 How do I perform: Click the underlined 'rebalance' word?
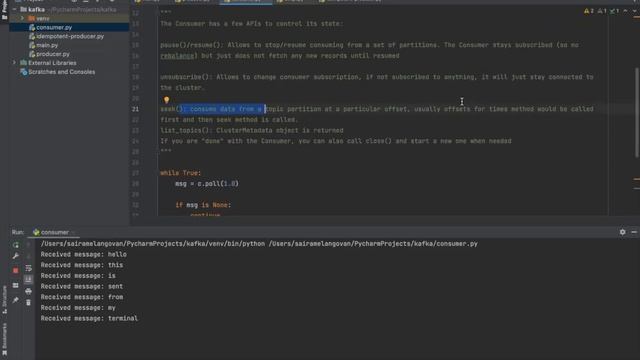[x=177, y=56]
